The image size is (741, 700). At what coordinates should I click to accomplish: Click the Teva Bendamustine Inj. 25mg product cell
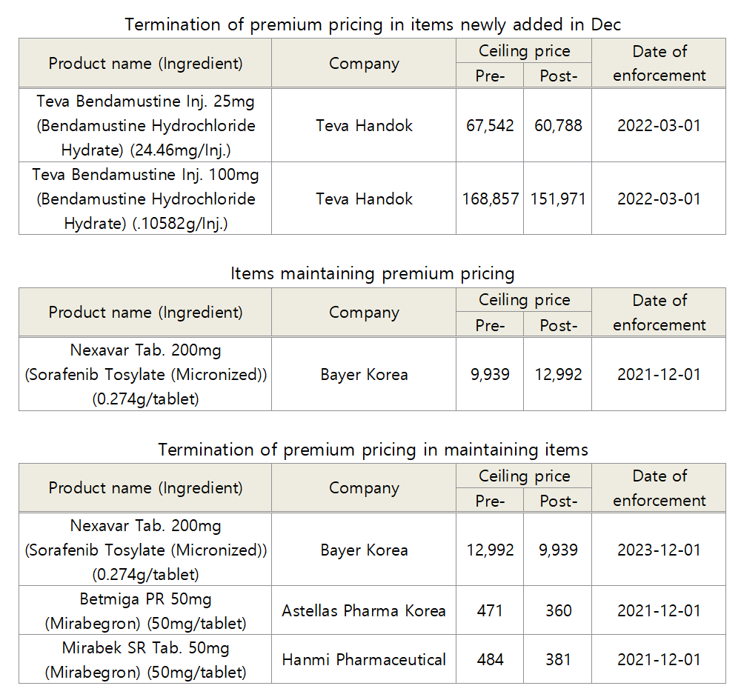145,125
